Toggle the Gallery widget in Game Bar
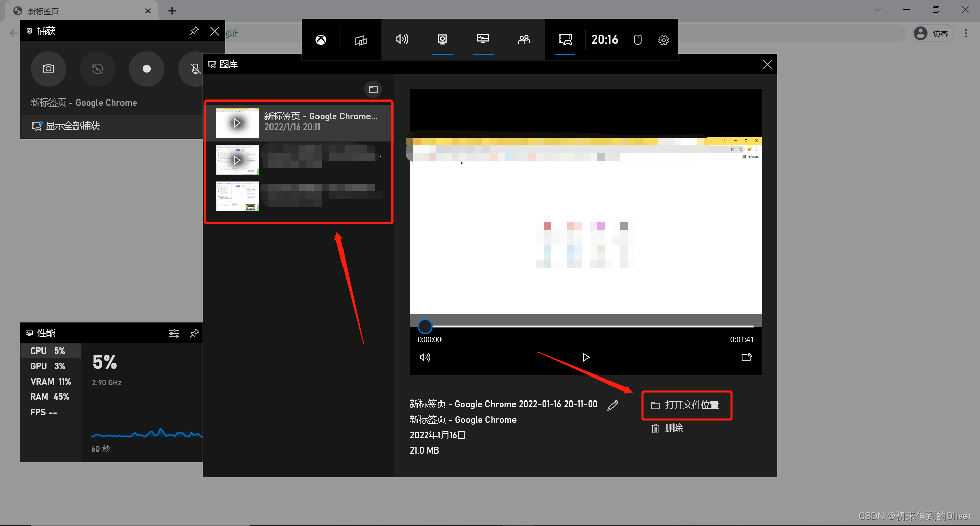This screenshot has height=526, width=980. [565, 39]
